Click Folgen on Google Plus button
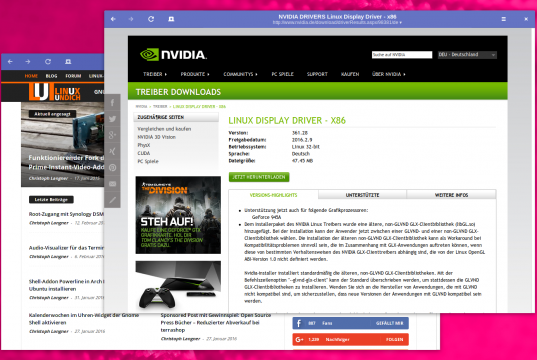The height and width of the screenshot is (360, 537). [x=395, y=339]
